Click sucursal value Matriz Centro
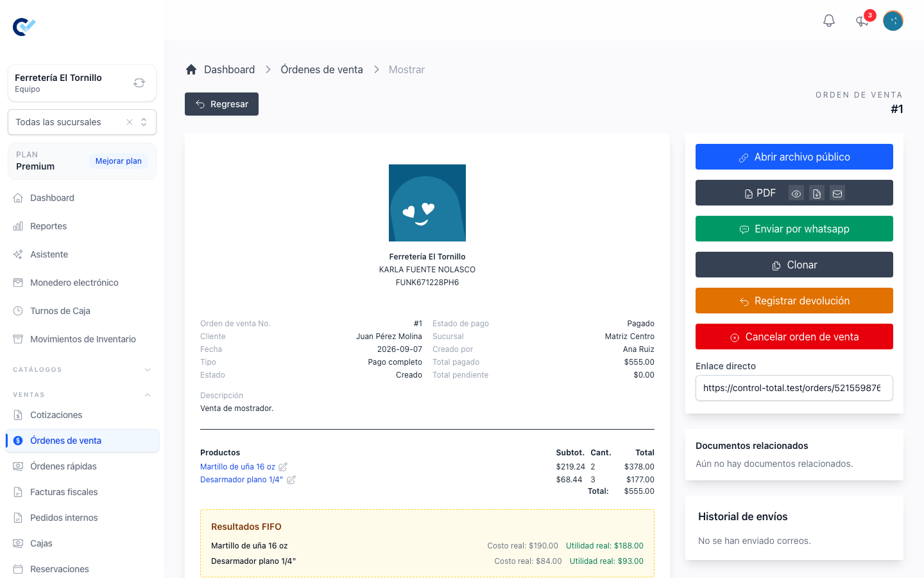This screenshot has height=578, width=924. (629, 337)
